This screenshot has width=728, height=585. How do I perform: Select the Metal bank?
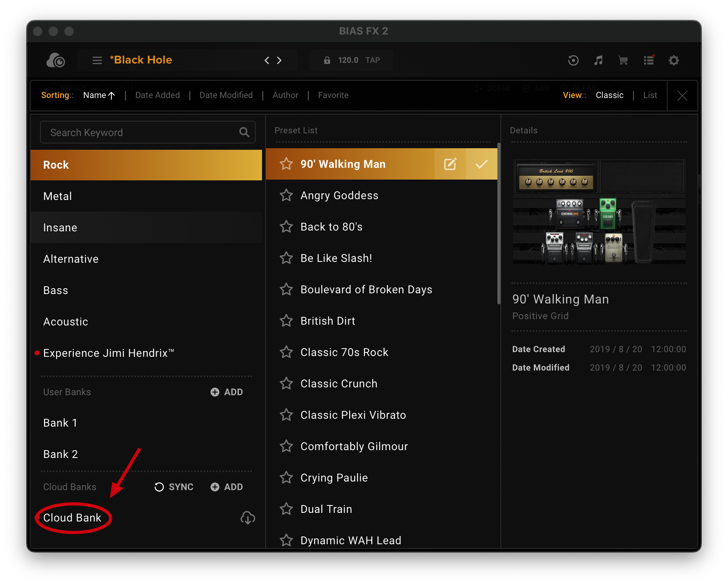coord(146,196)
